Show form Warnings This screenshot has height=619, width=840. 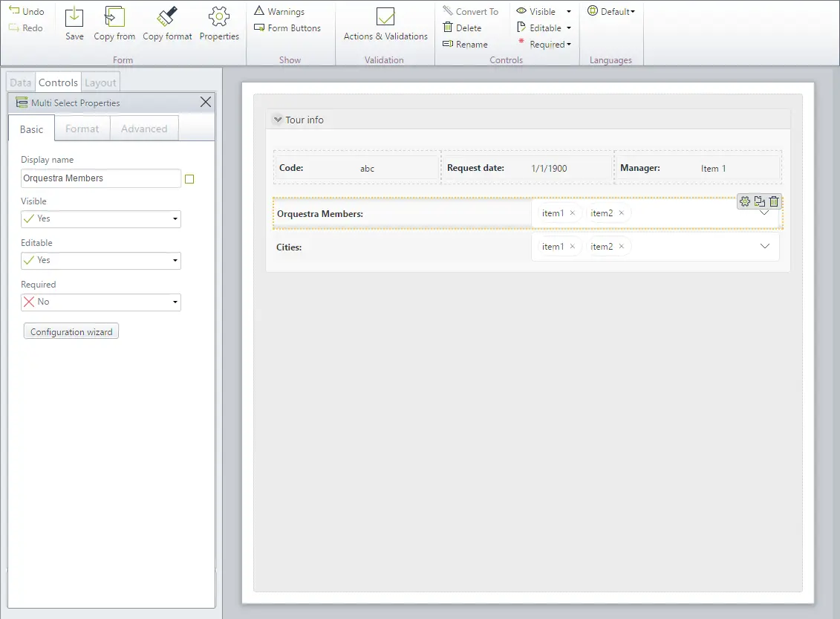coord(280,11)
